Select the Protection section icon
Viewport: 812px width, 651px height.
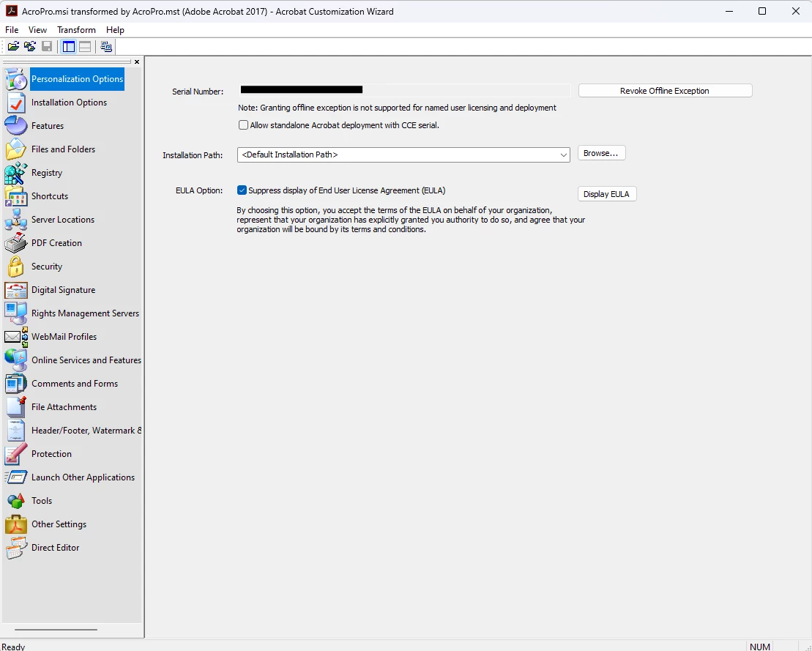[x=16, y=454]
